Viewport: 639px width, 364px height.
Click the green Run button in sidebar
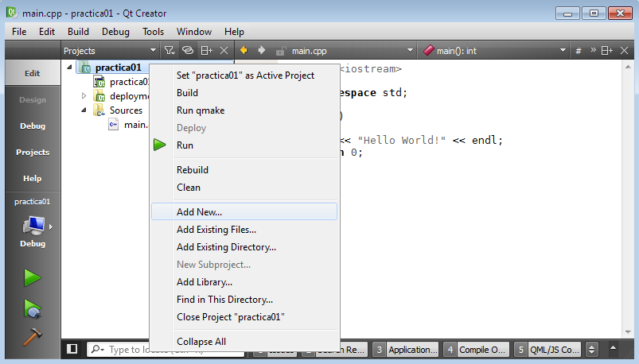(32, 278)
